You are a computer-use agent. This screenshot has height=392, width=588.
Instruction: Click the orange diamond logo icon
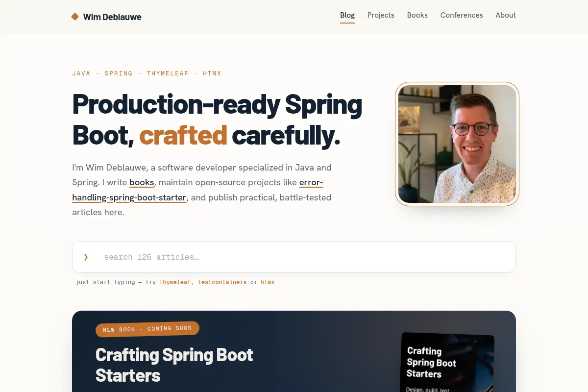75,17
